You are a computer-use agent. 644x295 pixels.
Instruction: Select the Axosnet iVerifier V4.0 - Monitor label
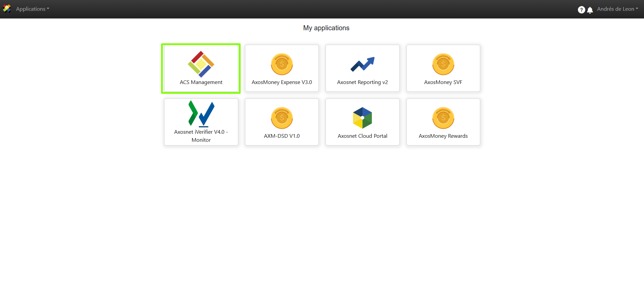coord(201,136)
